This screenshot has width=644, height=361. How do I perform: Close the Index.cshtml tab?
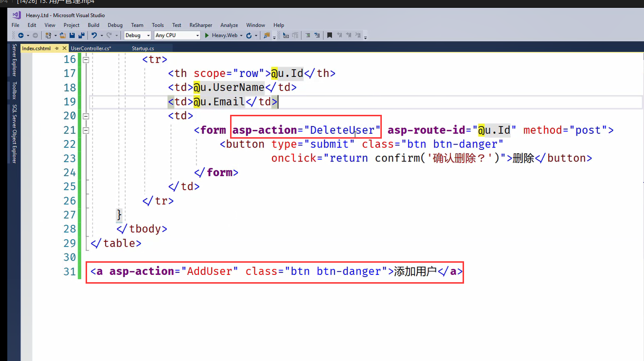64,48
